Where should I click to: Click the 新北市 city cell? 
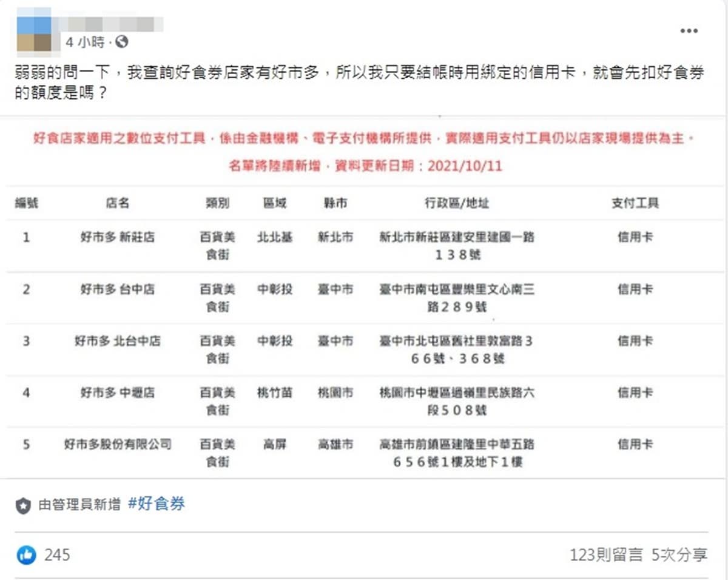(x=335, y=237)
